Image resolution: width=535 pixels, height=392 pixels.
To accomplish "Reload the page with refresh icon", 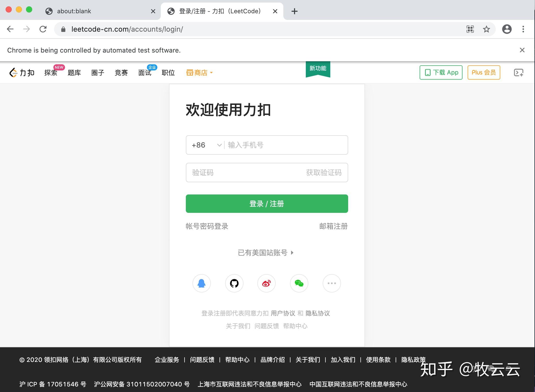I will click(43, 29).
